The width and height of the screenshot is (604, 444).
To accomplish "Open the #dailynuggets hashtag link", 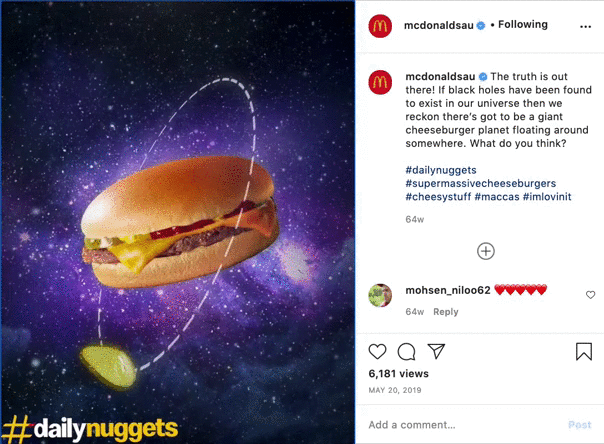I will point(441,170).
